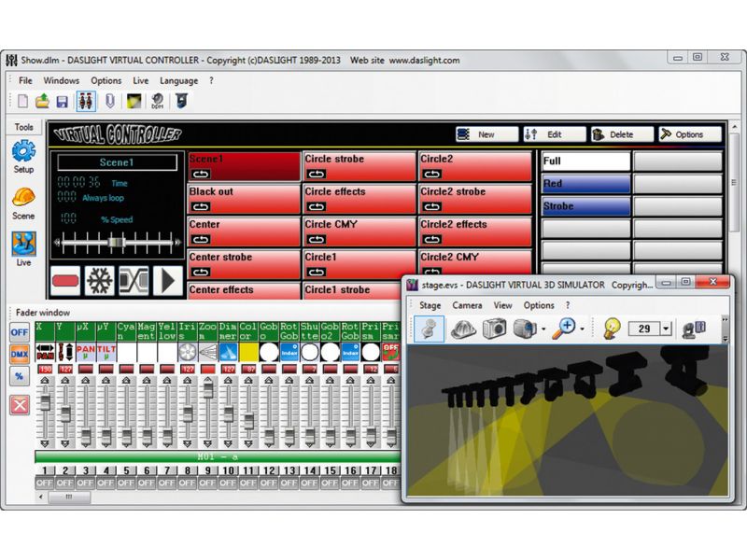
Task: Click the dark blue shield toolbar icon
Action: coord(181,101)
